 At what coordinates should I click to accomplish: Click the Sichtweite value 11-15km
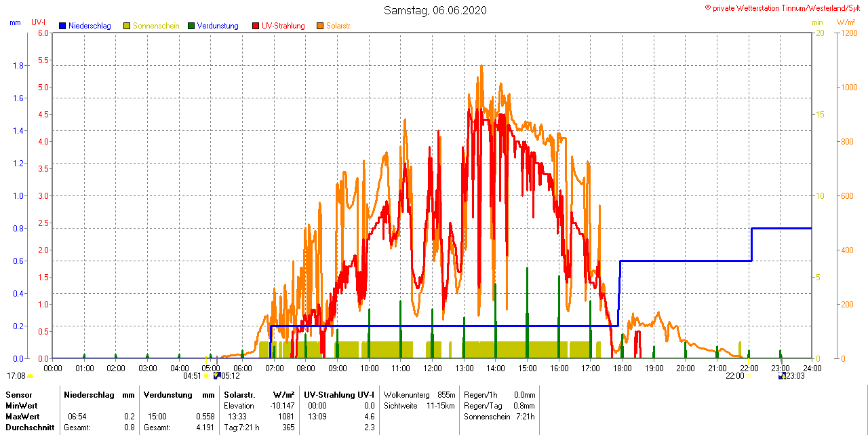(x=441, y=405)
